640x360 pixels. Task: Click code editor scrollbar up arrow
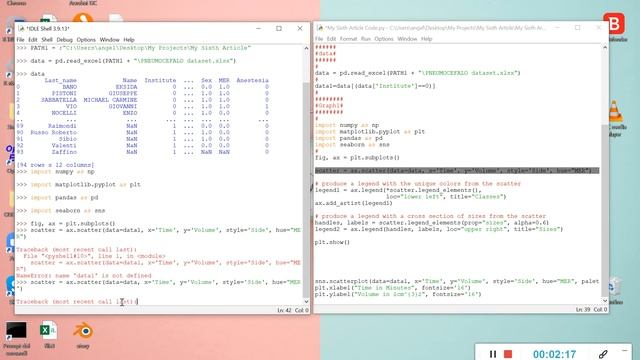tap(605, 47)
